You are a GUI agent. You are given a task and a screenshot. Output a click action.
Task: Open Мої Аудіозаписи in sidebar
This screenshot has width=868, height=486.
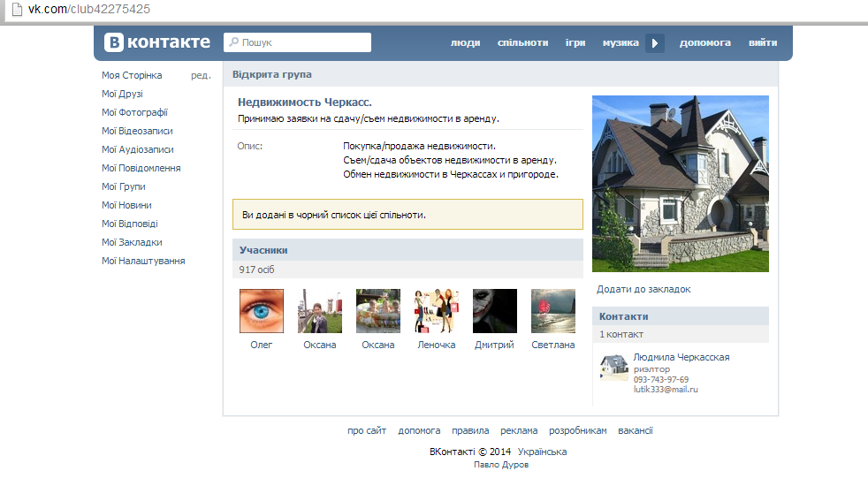pos(137,149)
